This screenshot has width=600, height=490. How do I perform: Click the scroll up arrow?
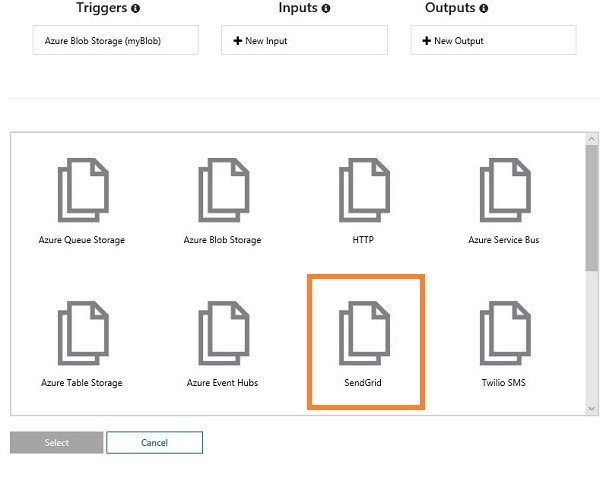(592, 140)
